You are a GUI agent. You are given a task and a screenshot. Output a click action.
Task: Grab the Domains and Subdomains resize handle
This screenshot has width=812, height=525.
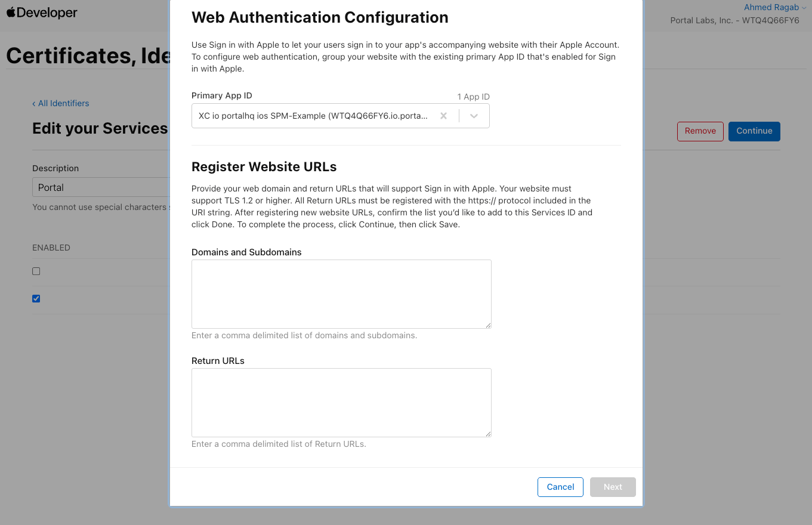[x=488, y=325]
